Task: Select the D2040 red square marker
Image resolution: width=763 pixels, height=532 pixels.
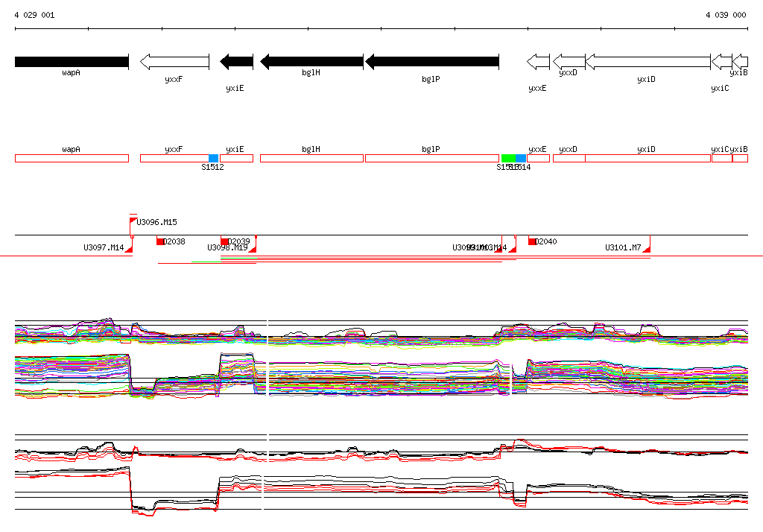Action: [532, 241]
